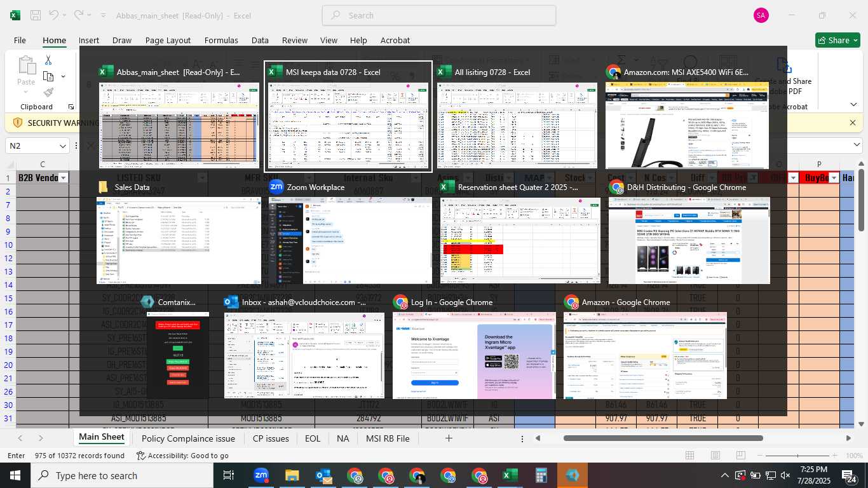Open Calculator from the taskbar
868x488 pixels.
541,475
